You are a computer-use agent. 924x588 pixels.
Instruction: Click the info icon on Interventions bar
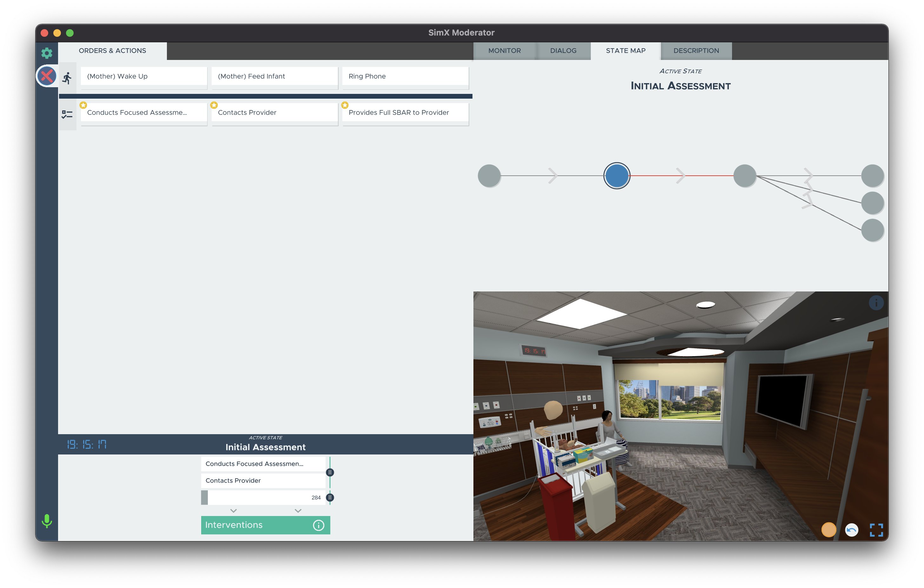(x=319, y=525)
